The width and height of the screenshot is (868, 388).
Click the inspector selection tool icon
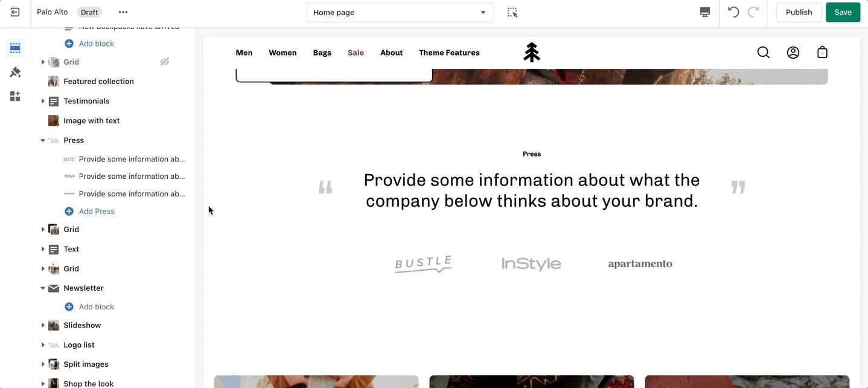(512, 12)
